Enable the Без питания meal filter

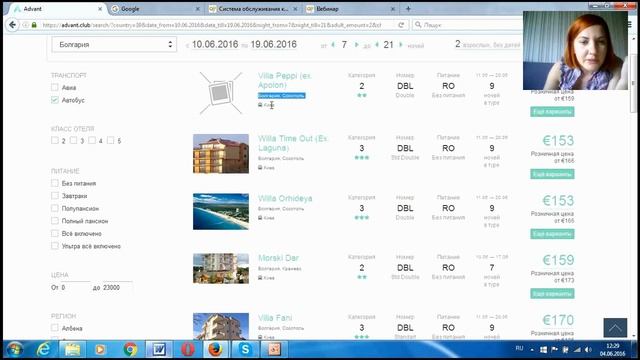(x=55, y=183)
